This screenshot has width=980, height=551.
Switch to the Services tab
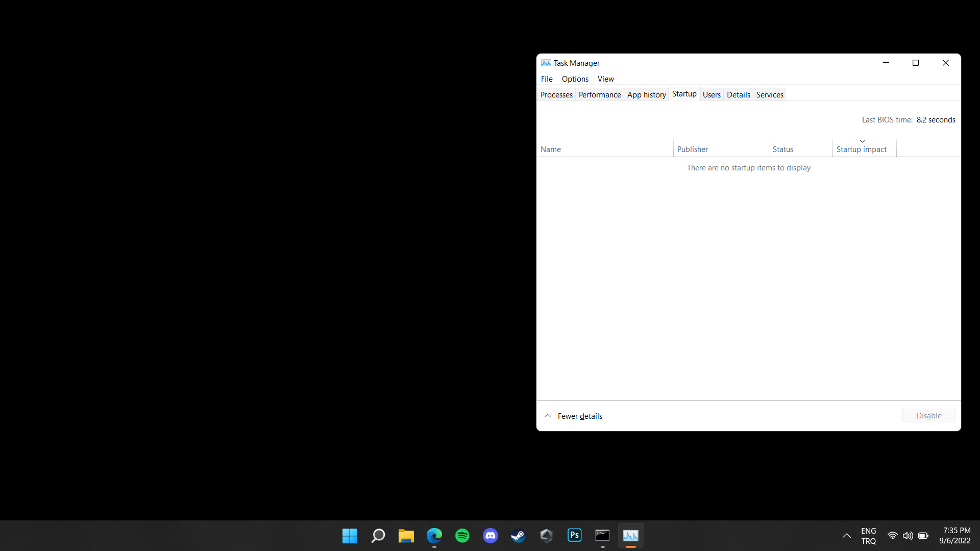[x=769, y=94]
